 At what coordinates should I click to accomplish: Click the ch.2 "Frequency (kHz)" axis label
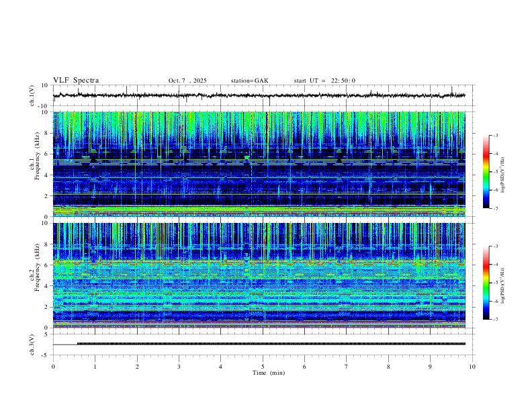coord(37,267)
